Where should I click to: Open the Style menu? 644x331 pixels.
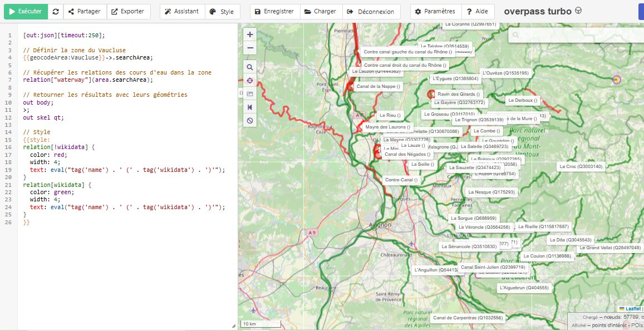pyautogui.click(x=222, y=12)
